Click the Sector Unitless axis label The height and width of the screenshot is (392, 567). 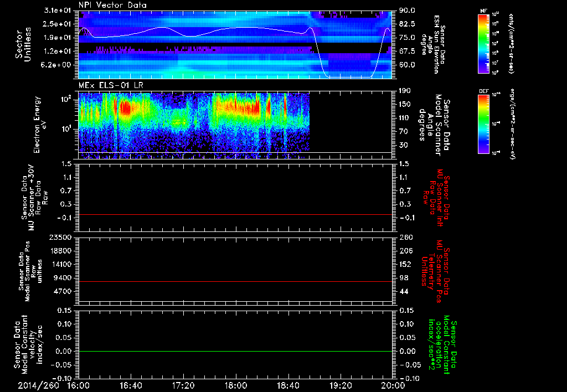click(22, 44)
